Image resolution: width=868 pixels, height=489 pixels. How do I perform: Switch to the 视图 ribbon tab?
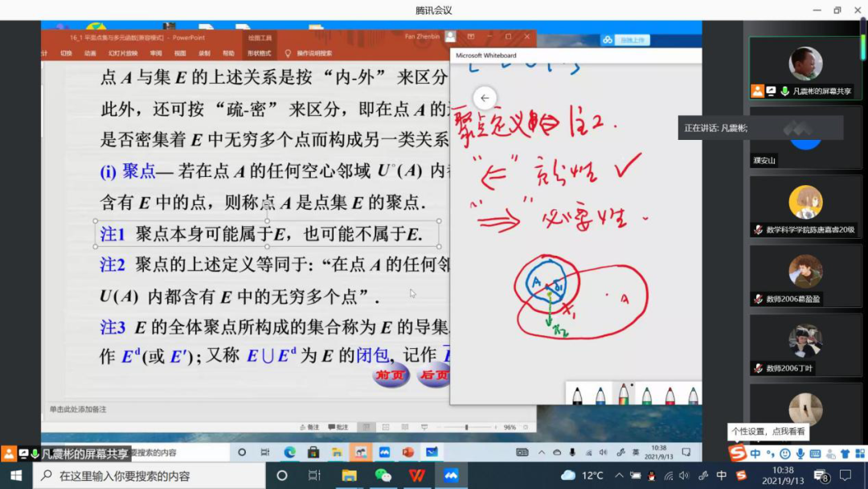pyautogui.click(x=180, y=53)
